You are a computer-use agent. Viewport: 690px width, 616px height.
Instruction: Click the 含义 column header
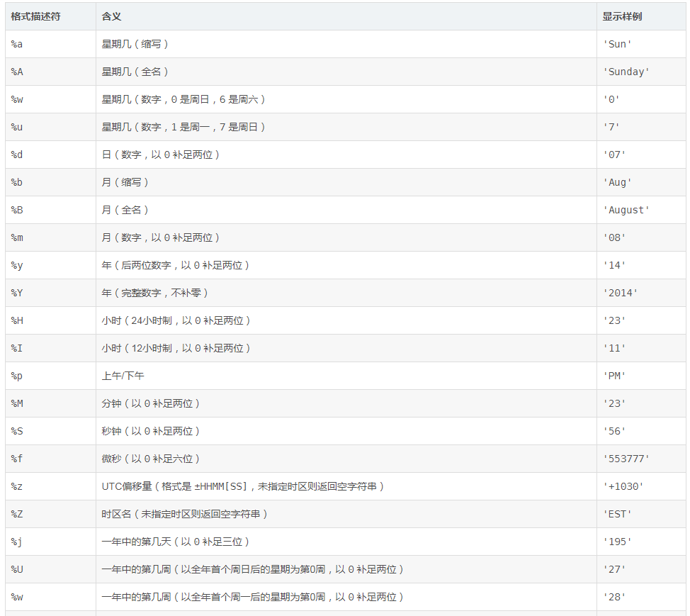coord(111,16)
